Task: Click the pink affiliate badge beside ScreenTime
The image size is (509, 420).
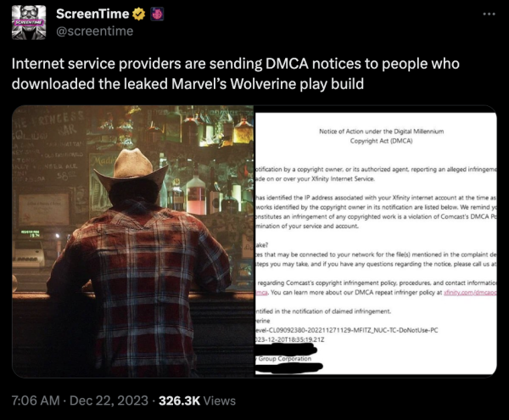Action: click(157, 14)
